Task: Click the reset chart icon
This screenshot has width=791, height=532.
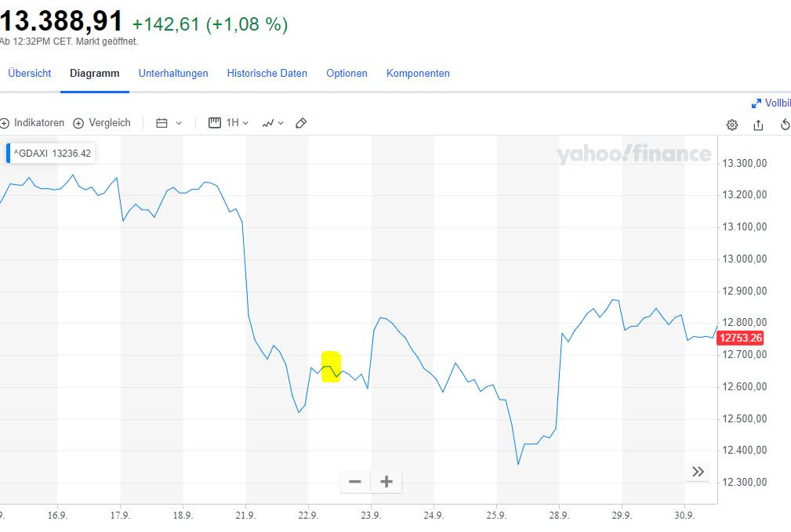Action: (x=785, y=125)
